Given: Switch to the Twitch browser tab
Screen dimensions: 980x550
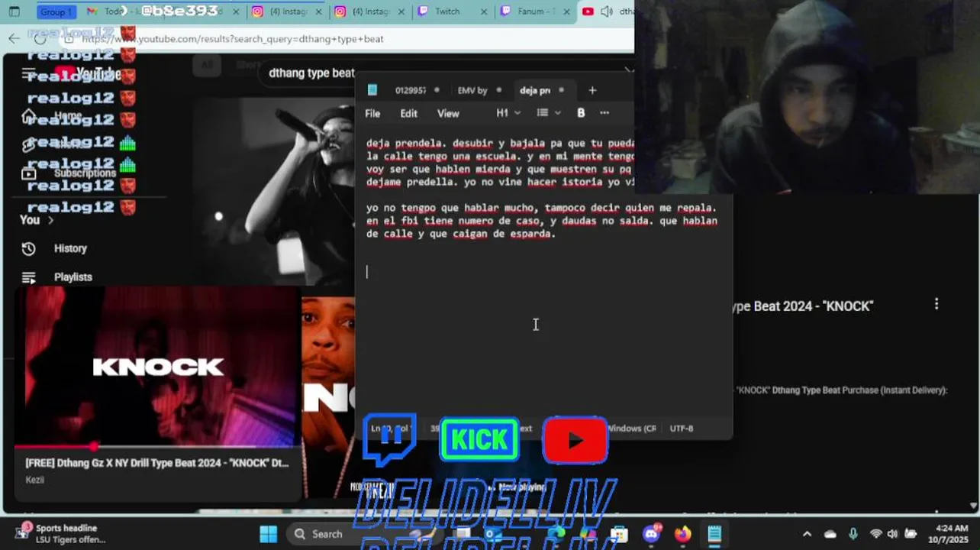Looking at the screenshot, I should [x=447, y=11].
